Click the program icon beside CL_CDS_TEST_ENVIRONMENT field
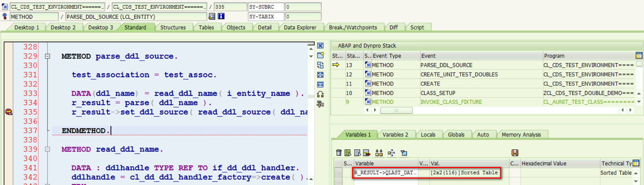 tap(5, 7)
